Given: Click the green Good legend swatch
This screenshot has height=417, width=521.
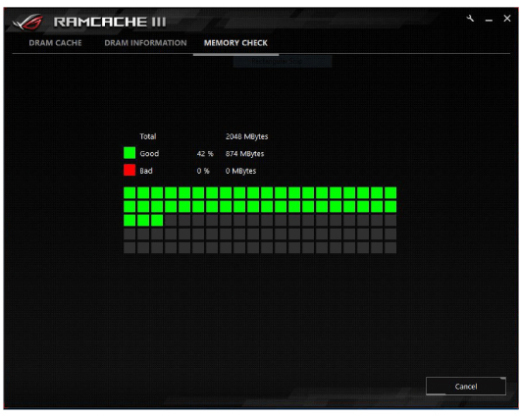Looking at the screenshot, I should pyautogui.click(x=129, y=153).
